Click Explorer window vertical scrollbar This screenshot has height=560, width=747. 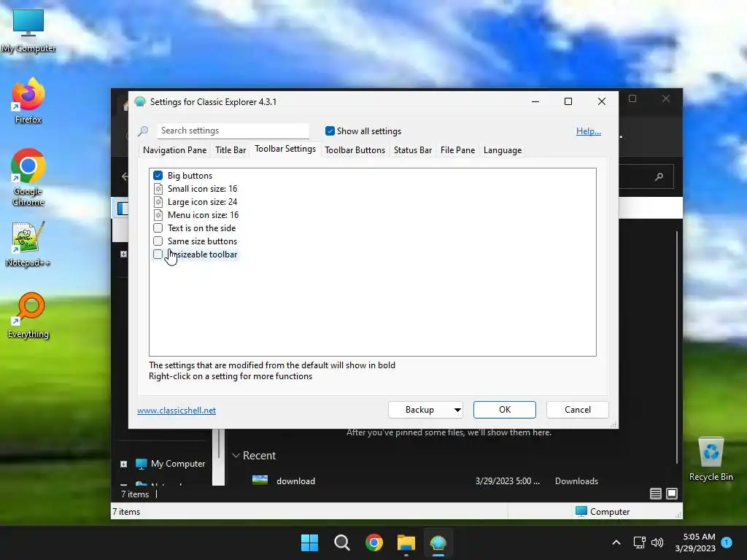(x=676, y=348)
